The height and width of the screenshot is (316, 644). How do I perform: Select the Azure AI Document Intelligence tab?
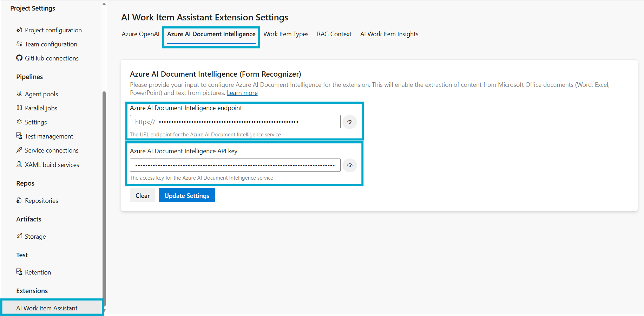tap(211, 34)
